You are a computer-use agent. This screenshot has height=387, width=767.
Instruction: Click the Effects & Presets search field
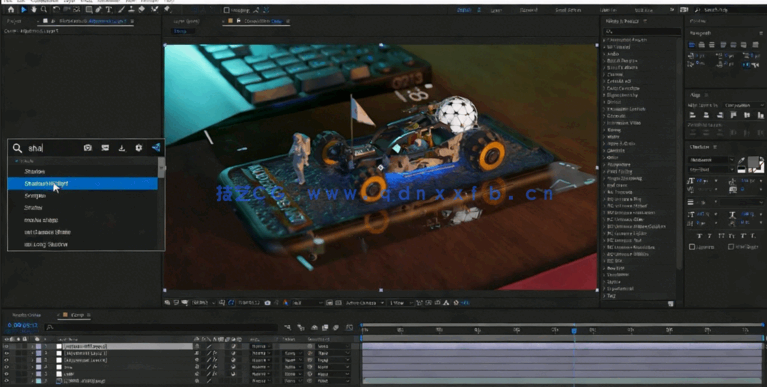click(x=642, y=32)
